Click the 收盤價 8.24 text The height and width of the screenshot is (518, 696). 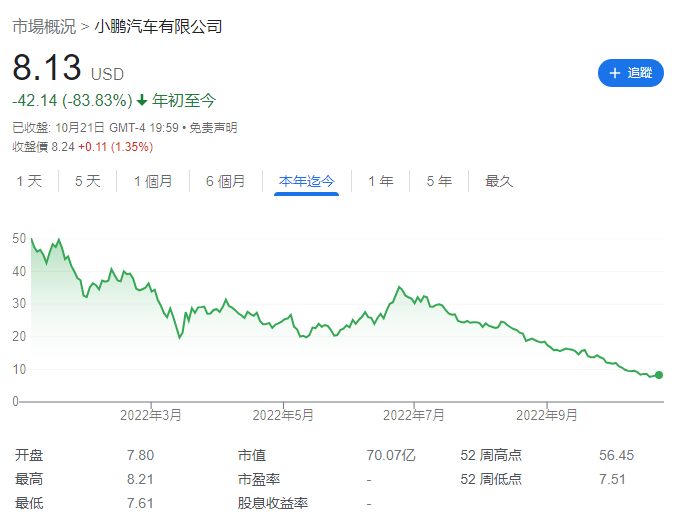coord(44,147)
